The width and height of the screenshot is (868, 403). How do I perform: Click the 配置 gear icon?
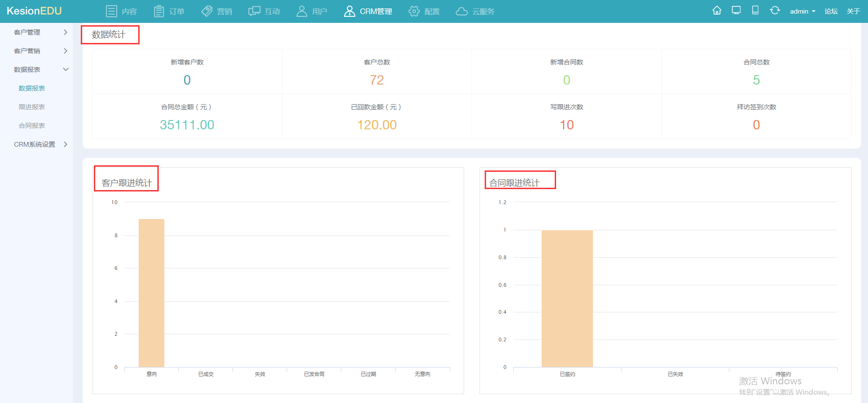click(x=414, y=11)
